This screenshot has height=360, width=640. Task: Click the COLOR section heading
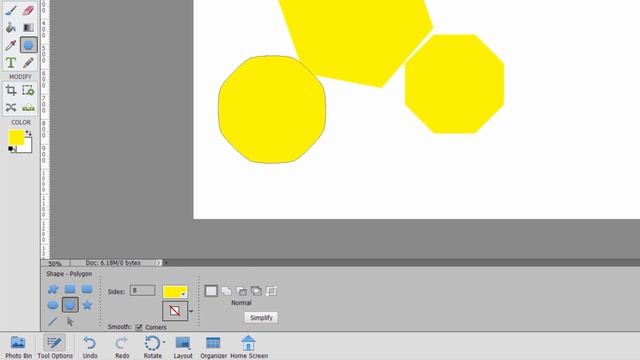(x=20, y=122)
